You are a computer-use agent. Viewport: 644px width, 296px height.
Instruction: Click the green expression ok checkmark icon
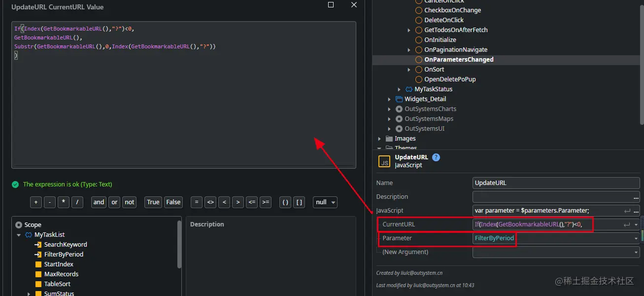point(15,184)
